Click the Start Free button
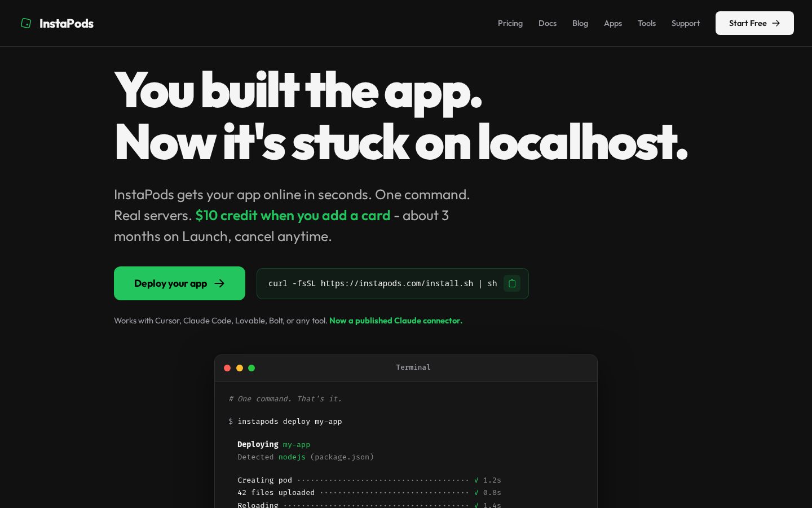This screenshot has height=508, width=812. pyautogui.click(x=754, y=23)
